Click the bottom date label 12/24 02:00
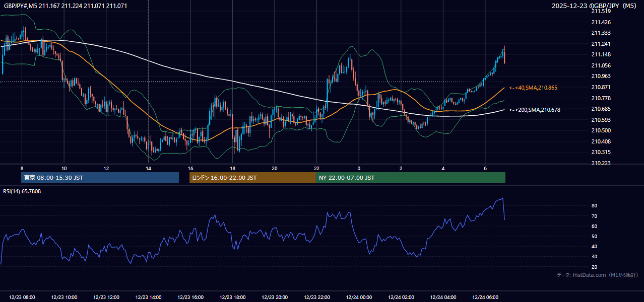 click(x=401, y=297)
